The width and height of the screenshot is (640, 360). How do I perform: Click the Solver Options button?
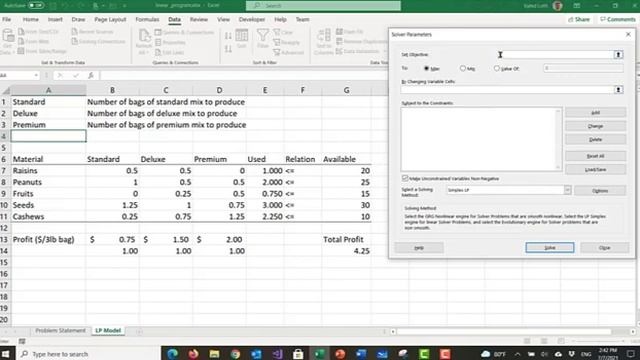click(x=600, y=191)
